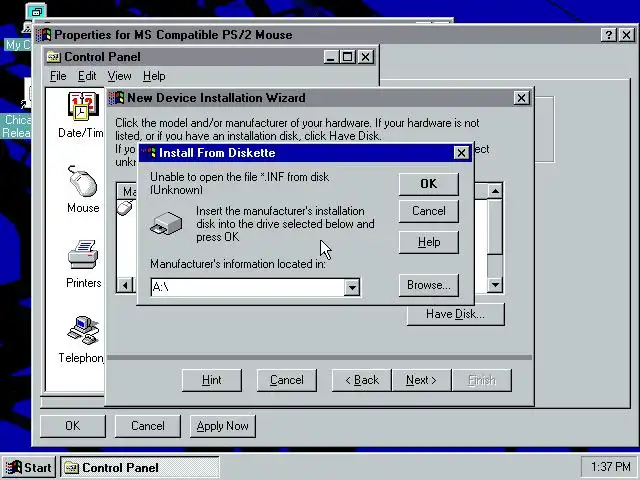Click the Hint button in the wizard

pos(211,380)
